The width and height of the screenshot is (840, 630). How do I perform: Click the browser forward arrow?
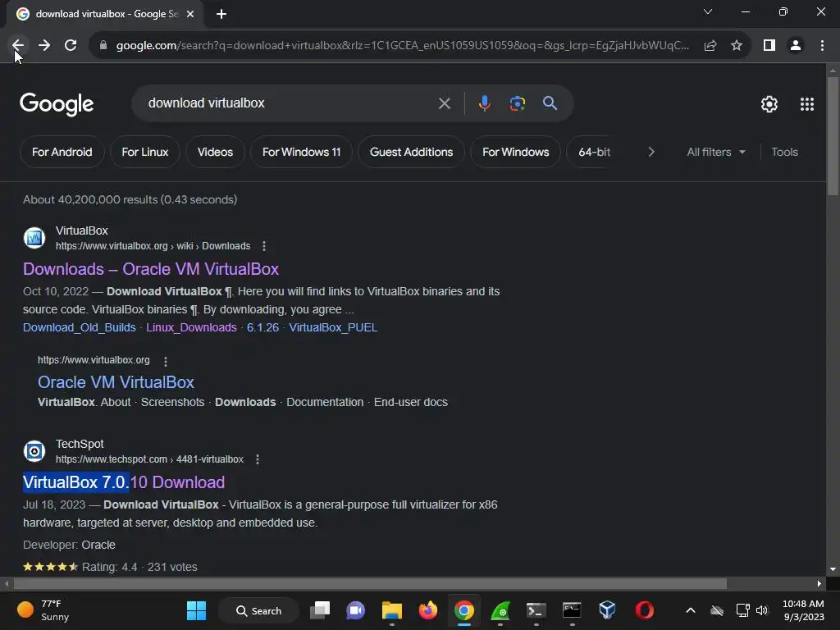[x=44, y=46]
